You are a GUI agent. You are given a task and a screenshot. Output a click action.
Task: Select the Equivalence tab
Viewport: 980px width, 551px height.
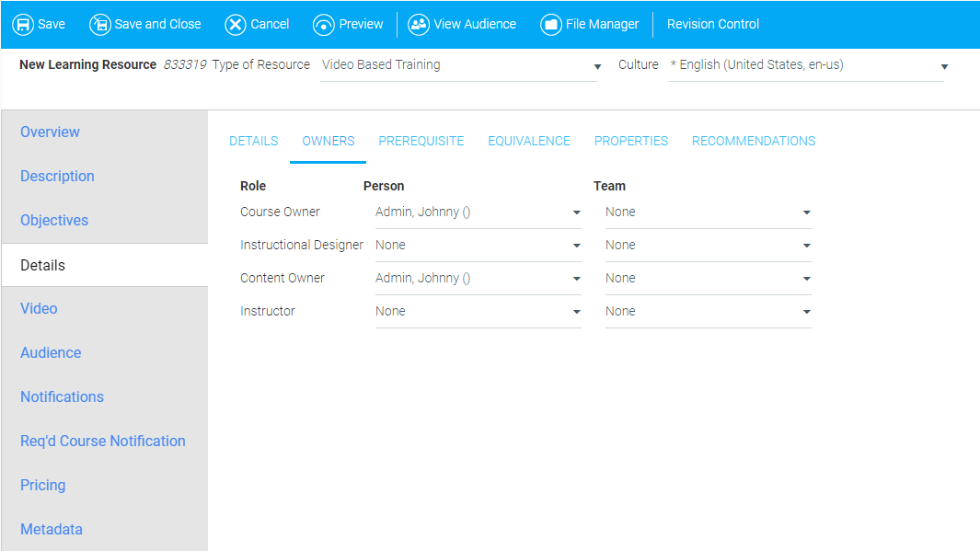(529, 142)
